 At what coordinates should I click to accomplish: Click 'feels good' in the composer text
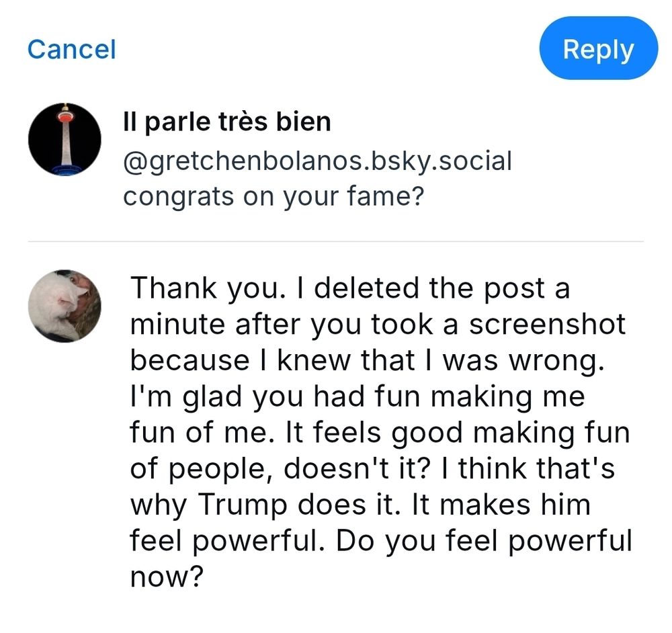click(388, 433)
